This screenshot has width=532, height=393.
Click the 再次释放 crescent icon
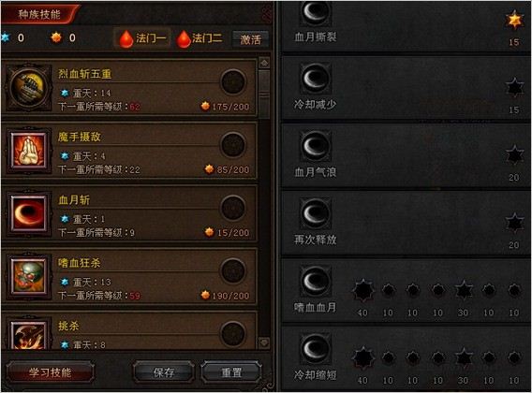pyautogui.click(x=316, y=213)
